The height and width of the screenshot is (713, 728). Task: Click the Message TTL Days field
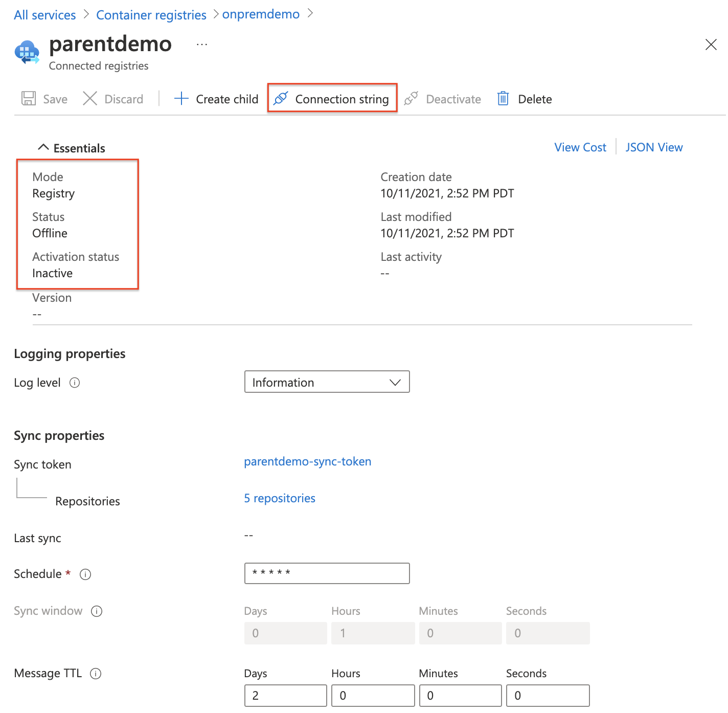(x=286, y=696)
